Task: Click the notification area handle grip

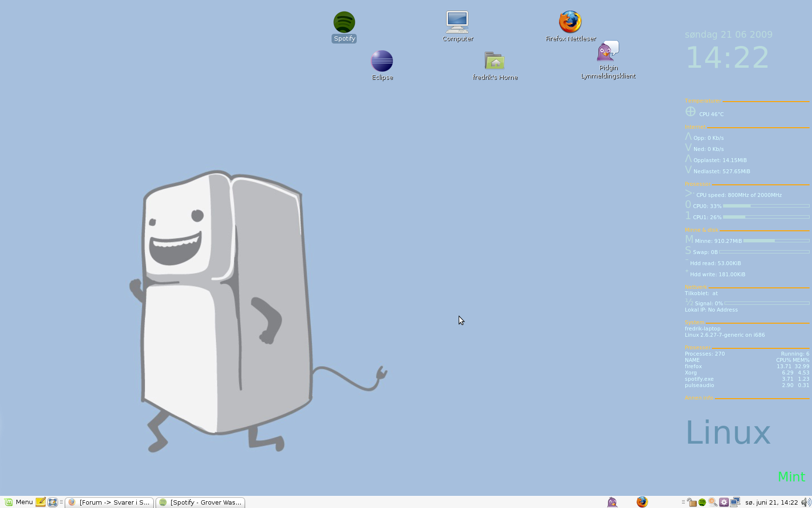Action: [683, 502]
